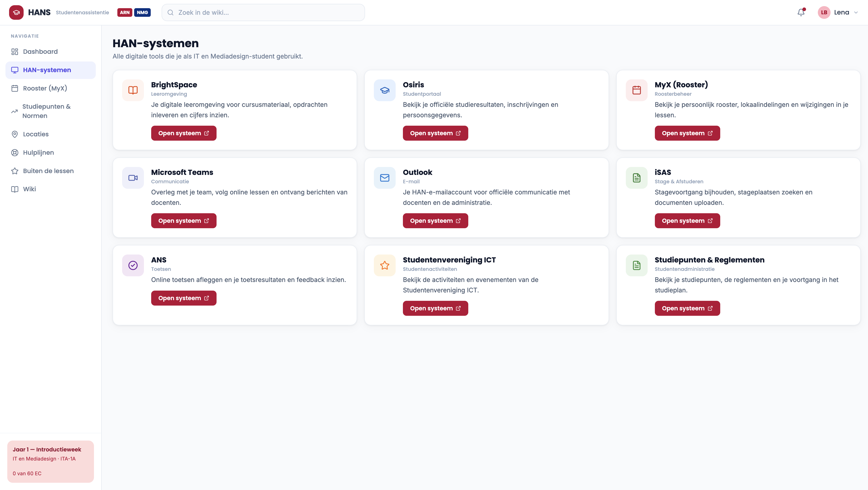Click the ARN campus badge

coord(125,12)
